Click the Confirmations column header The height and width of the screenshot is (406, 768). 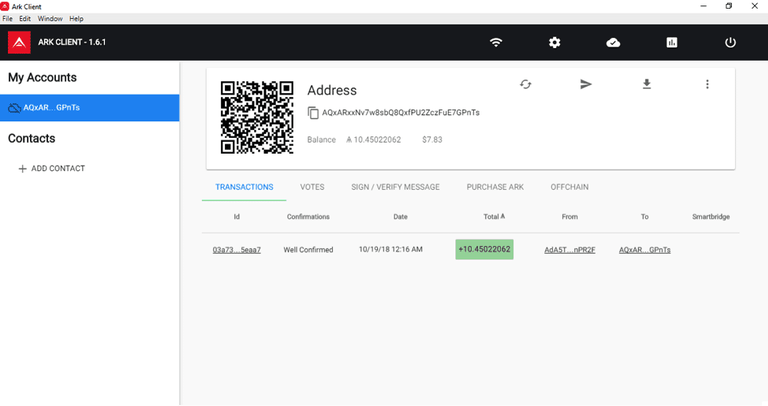click(308, 216)
